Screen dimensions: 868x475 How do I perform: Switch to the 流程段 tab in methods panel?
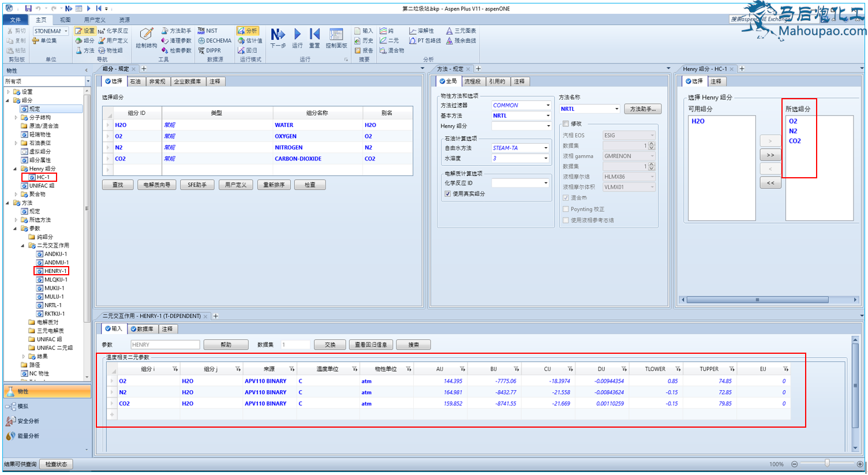[472, 81]
